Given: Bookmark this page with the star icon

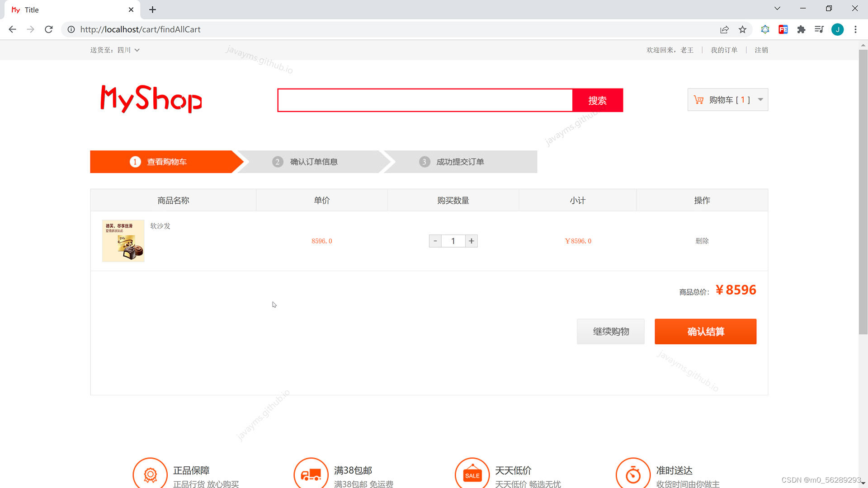Looking at the screenshot, I should pos(742,29).
